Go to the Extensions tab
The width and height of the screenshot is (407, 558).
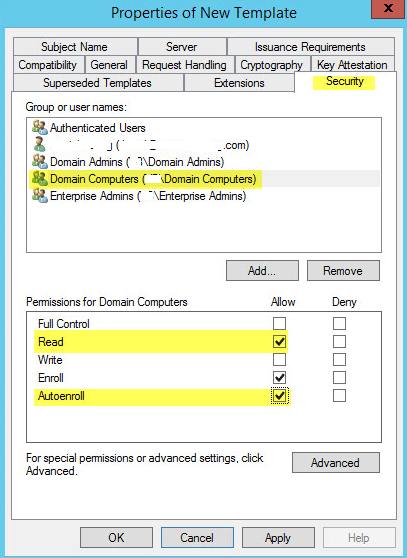pos(239,83)
